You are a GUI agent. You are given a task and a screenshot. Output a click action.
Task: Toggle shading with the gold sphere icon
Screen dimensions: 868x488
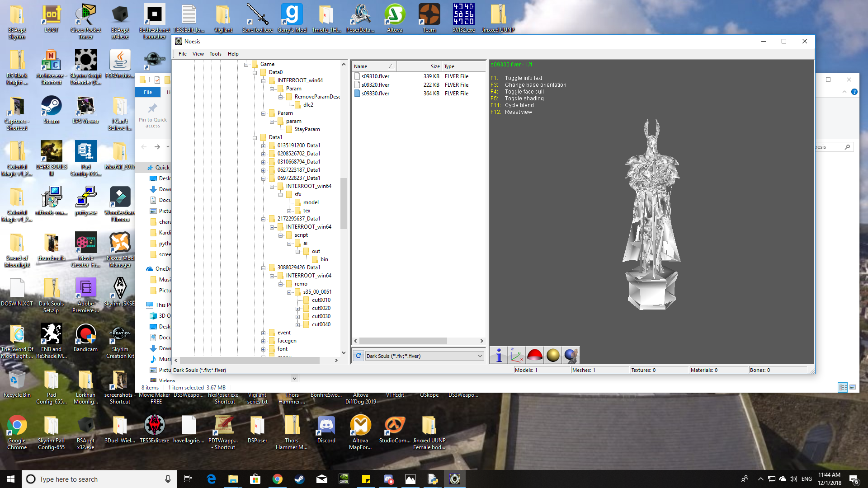coord(553,355)
